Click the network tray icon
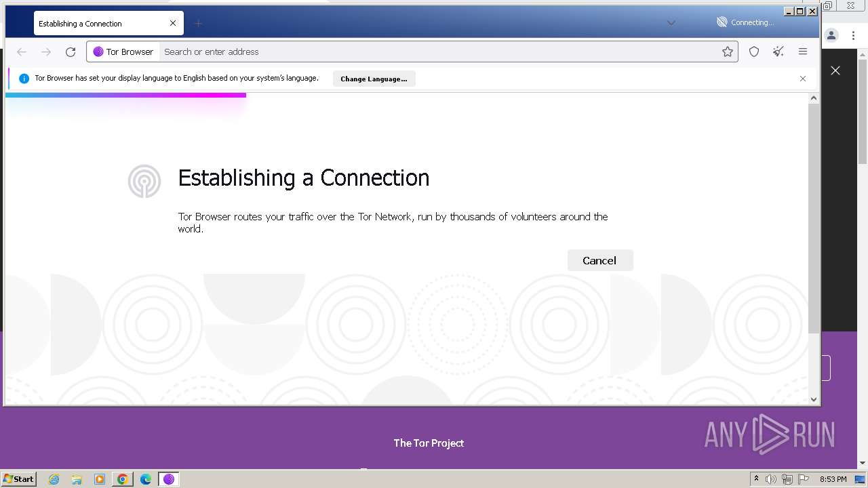The height and width of the screenshot is (488, 868). (x=787, y=479)
